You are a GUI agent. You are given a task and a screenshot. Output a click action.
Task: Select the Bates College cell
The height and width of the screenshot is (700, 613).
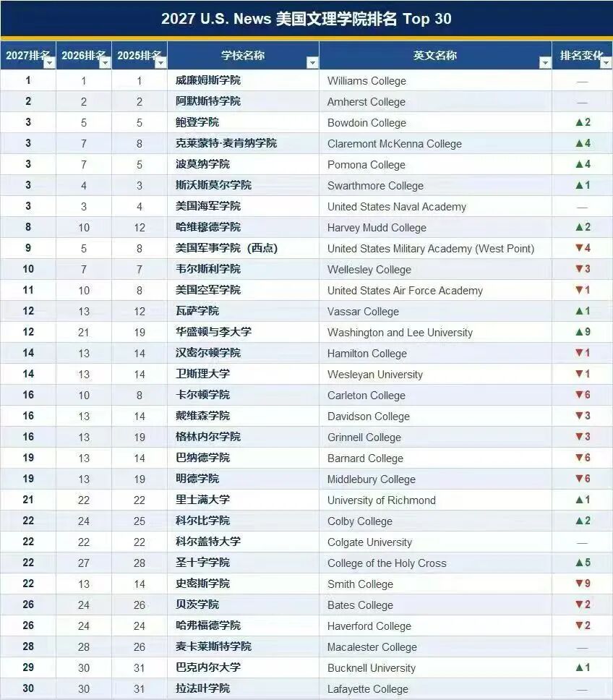[x=435, y=605]
